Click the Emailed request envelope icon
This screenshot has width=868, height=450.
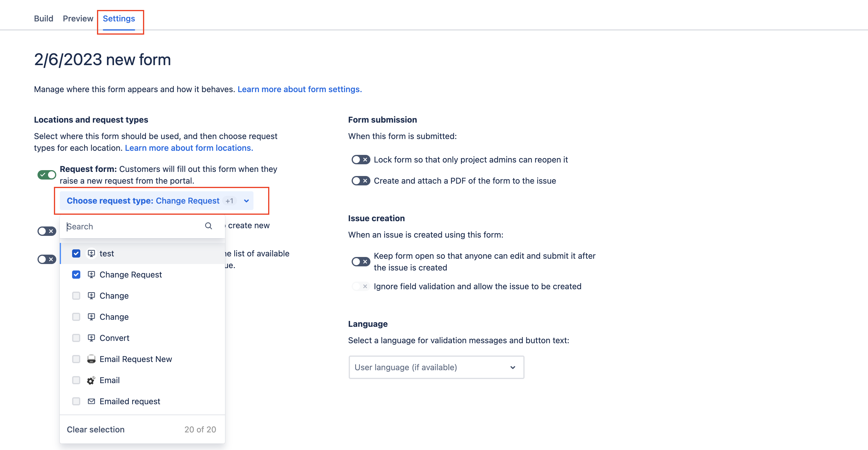(x=91, y=401)
